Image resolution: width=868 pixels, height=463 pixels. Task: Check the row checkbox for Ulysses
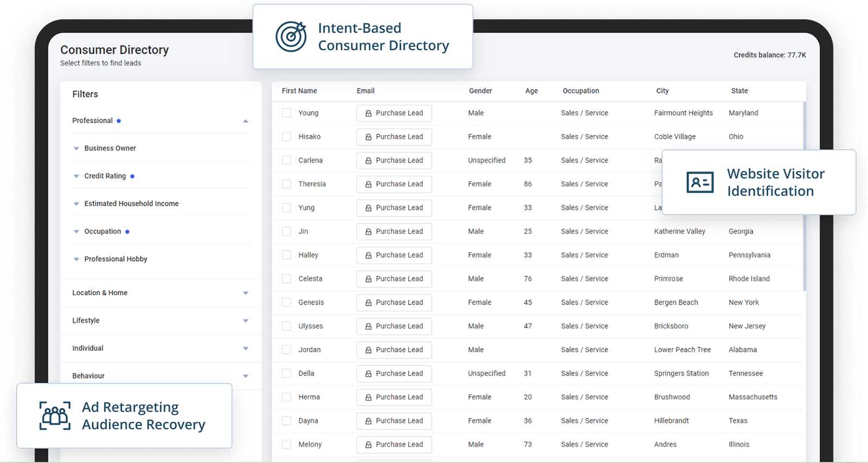pyautogui.click(x=286, y=326)
